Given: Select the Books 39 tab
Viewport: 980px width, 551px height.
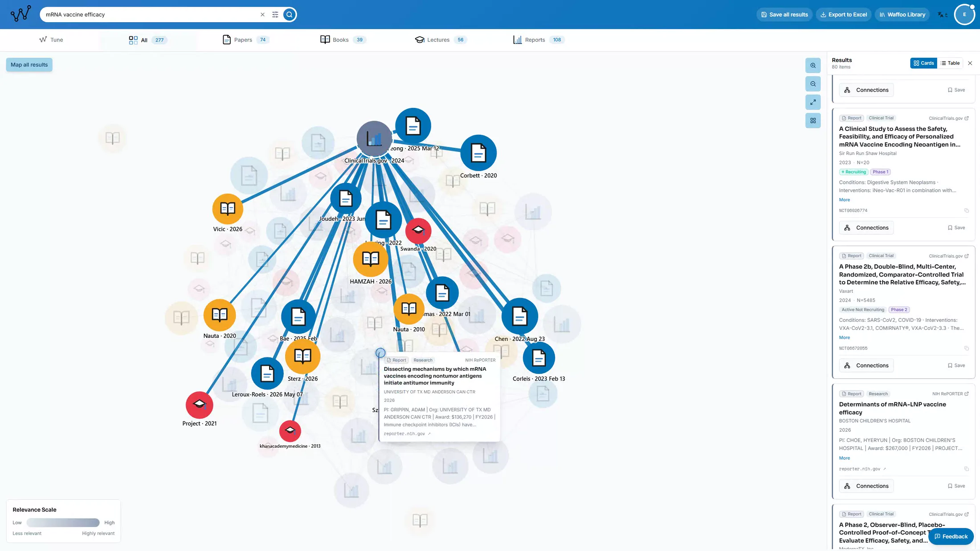Looking at the screenshot, I should coord(343,40).
